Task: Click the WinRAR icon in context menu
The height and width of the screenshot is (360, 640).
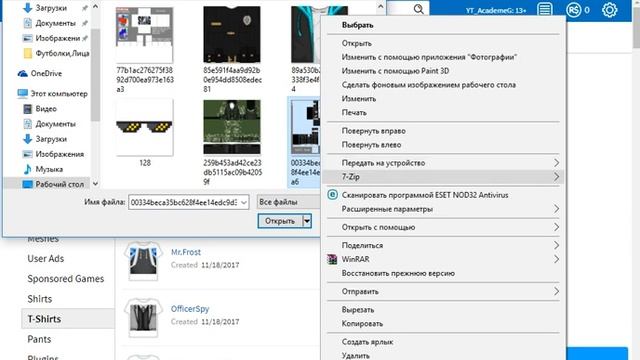Action: (x=333, y=259)
